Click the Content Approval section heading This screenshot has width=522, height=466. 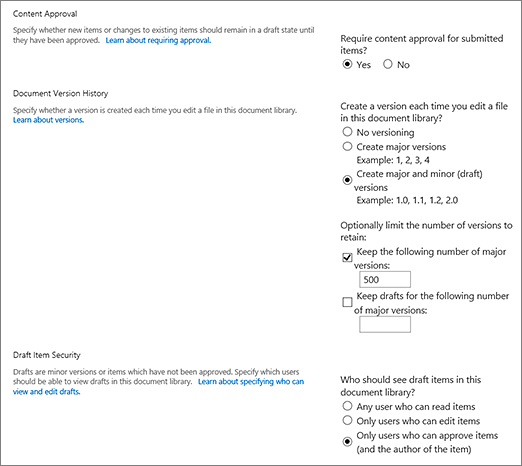[45, 14]
